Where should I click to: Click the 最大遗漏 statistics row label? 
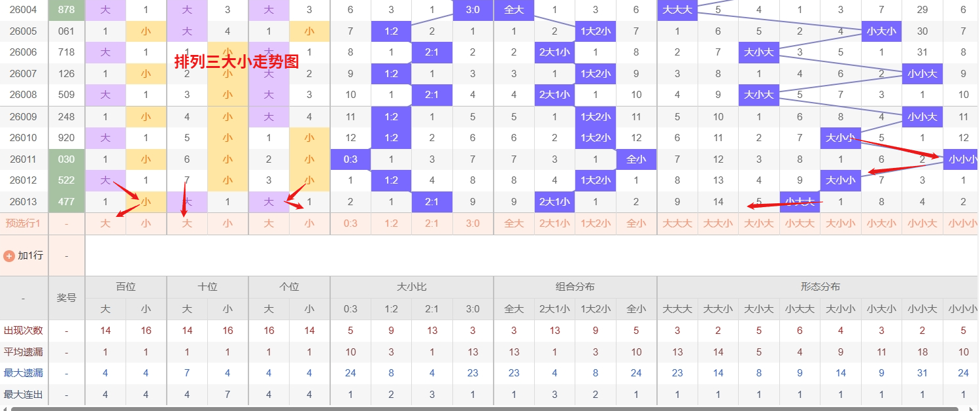pos(24,374)
